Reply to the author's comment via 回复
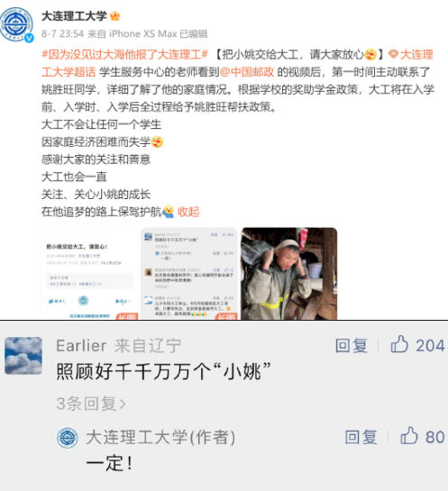Screen dimensions: 448x491 coord(361,437)
